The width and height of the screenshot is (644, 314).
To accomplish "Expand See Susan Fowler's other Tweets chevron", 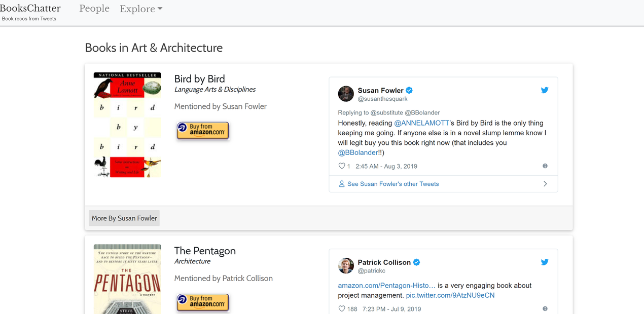I will 545,184.
